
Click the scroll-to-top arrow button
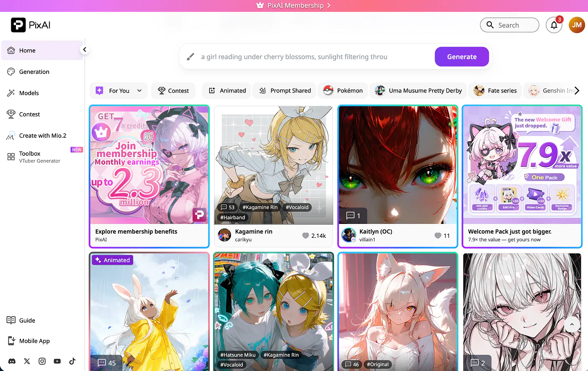(x=572, y=325)
